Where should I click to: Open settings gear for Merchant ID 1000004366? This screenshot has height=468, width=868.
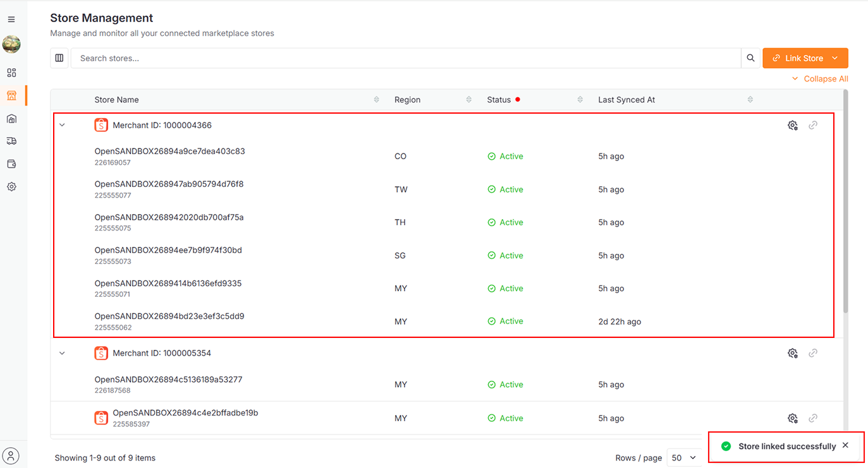pos(792,125)
